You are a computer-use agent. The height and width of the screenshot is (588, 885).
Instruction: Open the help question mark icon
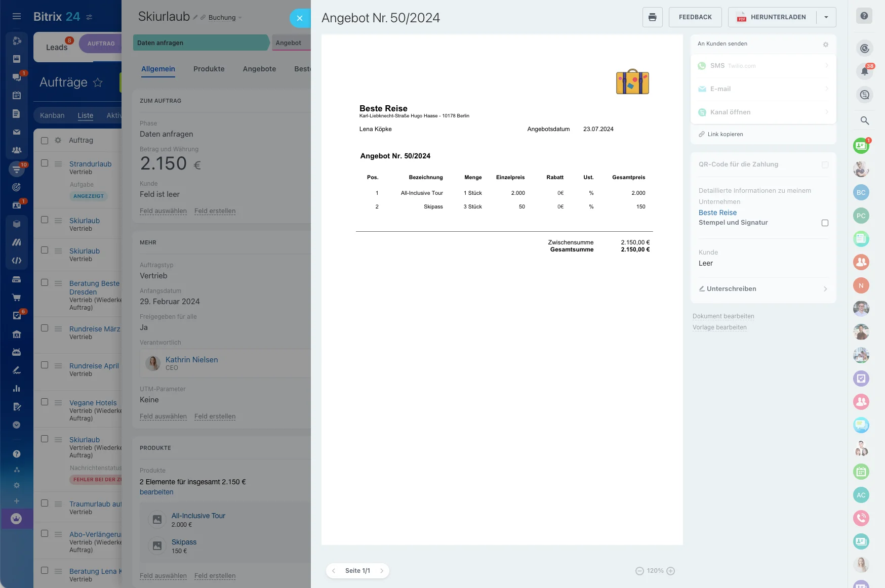click(x=864, y=16)
